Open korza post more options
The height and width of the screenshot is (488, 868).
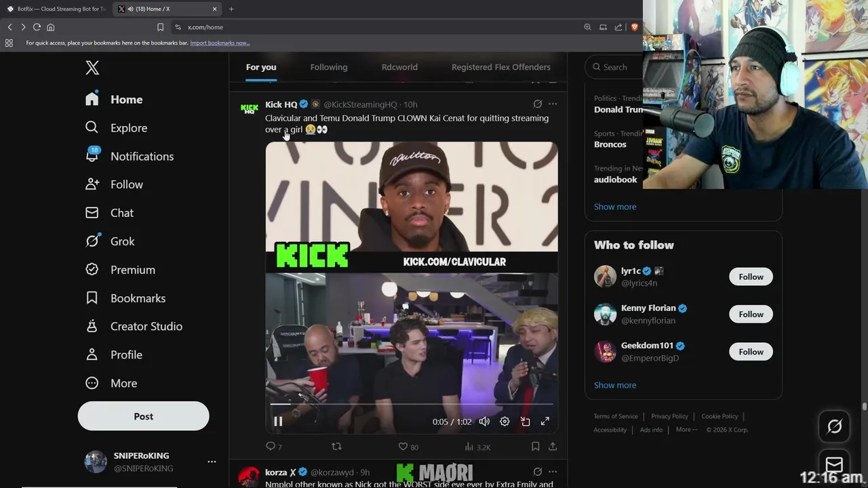click(x=553, y=472)
